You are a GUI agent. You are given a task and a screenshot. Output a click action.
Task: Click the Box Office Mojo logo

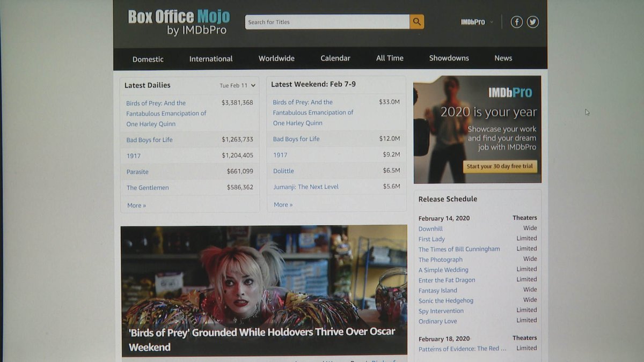(179, 23)
